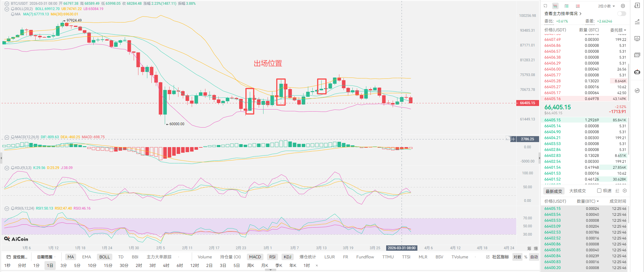Open the 委托额 column dropdown
This screenshot has width=644, height=272.
point(618,30)
